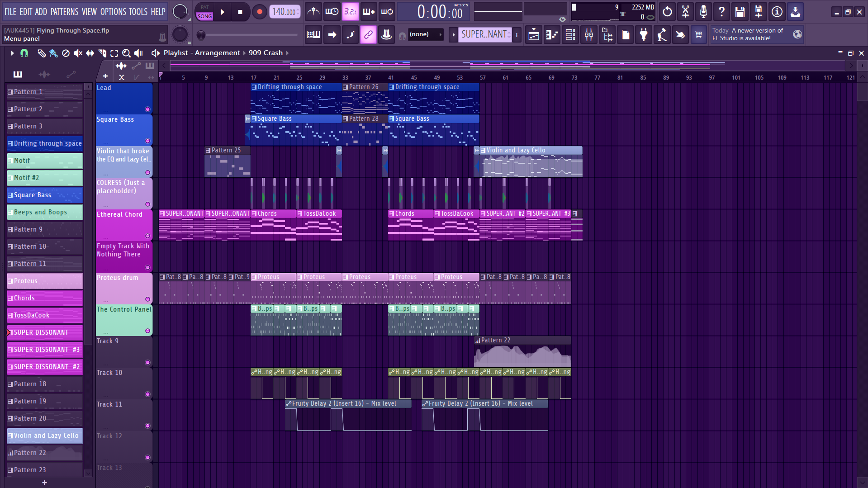Open the Playlist view button
This screenshot has width=868, height=488.
coord(534,34)
